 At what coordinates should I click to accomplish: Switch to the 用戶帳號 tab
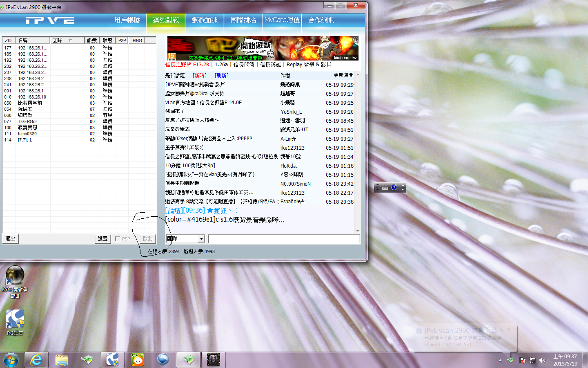127,20
